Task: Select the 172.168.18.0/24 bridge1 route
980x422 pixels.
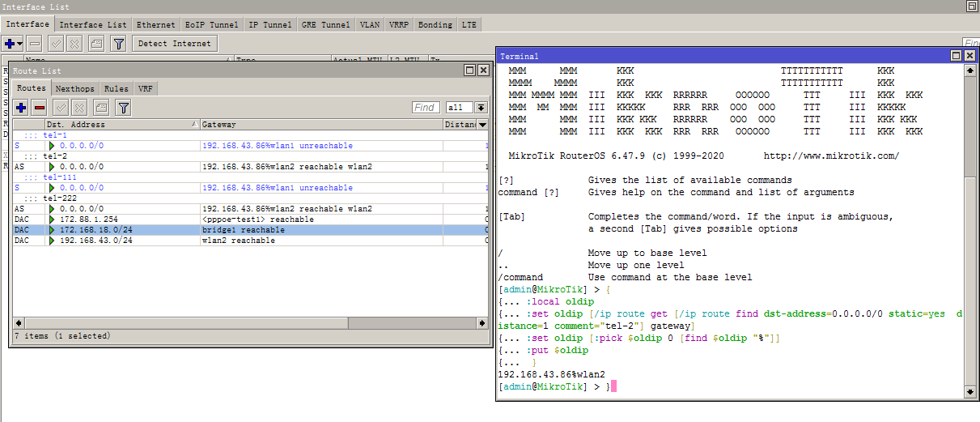Action: [251, 230]
